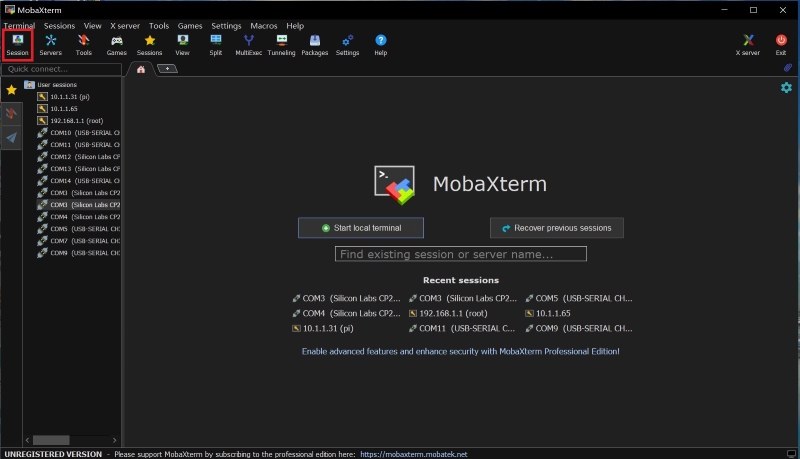Click the X server icon
The width and height of the screenshot is (800, 459).
coord(748,44)
